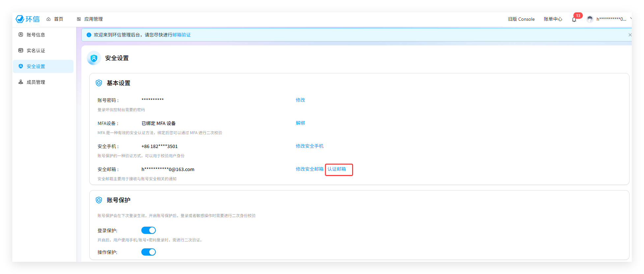This screenshot has width=644, height=274.
Task: Open the notification bell icon
Action: tap(574, 19)
